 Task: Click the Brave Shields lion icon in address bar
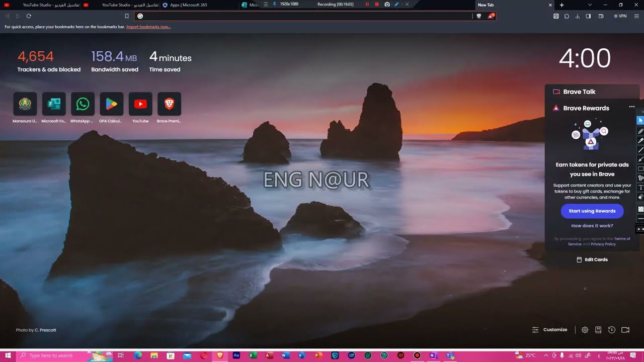click(x=478, y=16)
